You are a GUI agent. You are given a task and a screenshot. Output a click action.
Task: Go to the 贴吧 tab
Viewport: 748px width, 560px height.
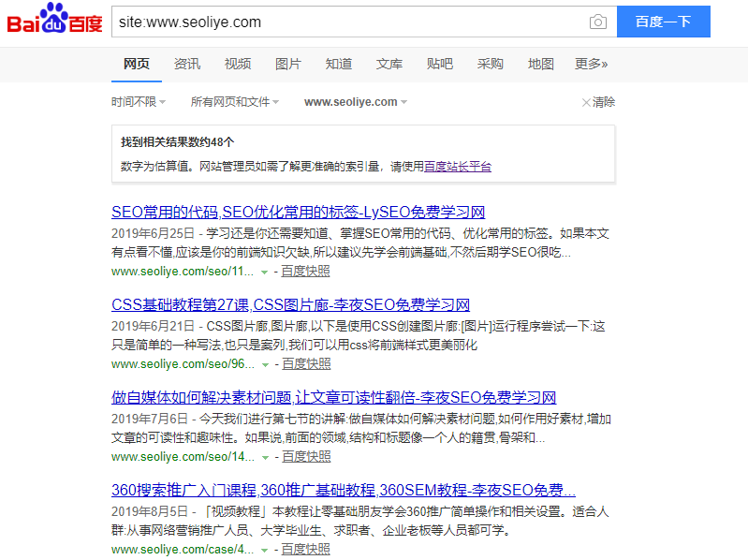[440, 64]
